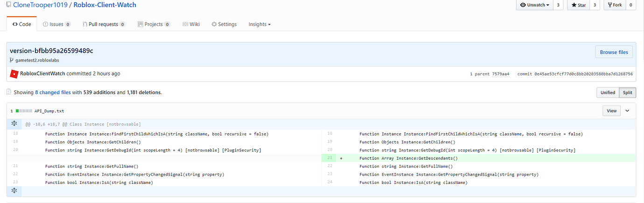The height and width of the screenshot is (203, 644).
Task: Click the added line GetDescendants()
Action: 408,158
